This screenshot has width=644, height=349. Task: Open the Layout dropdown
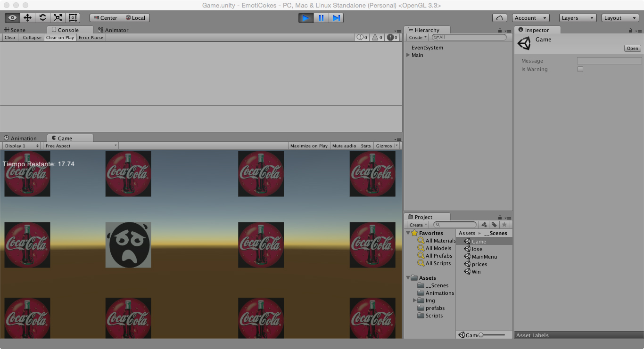(620, 18)
